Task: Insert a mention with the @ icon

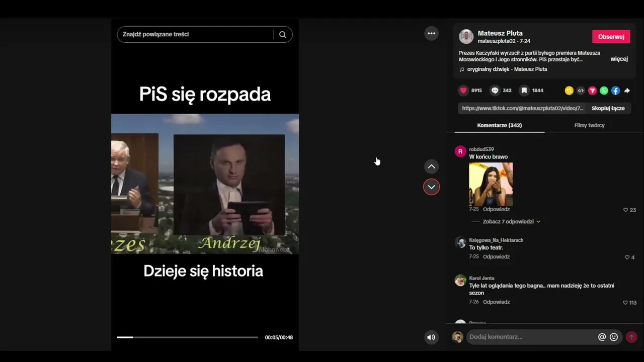Action: [x=602, y=337]
